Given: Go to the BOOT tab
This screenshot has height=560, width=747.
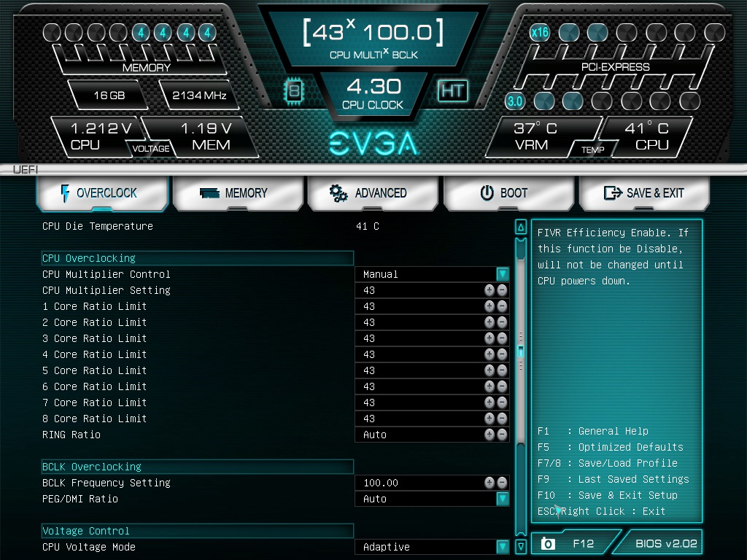Looking at the screenshot, I should tap(508, 192).
